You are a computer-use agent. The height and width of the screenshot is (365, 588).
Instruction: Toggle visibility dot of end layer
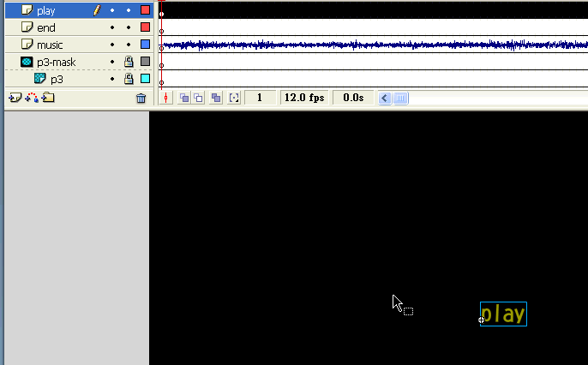pos(112,27)
